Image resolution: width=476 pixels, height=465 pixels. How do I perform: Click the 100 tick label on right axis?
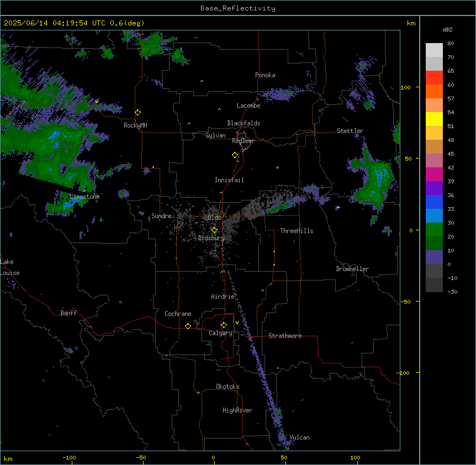click(405, 87)
